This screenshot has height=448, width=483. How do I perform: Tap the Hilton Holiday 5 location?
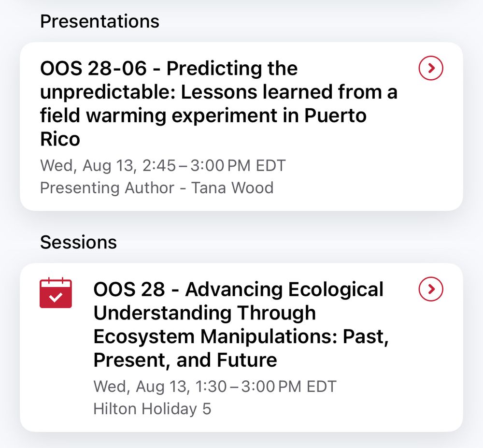(152, 409)
